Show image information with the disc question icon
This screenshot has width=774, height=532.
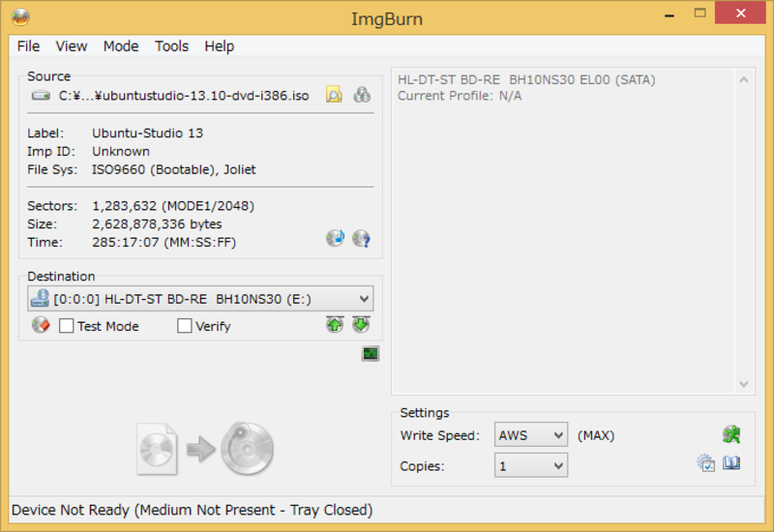point(361,238)
